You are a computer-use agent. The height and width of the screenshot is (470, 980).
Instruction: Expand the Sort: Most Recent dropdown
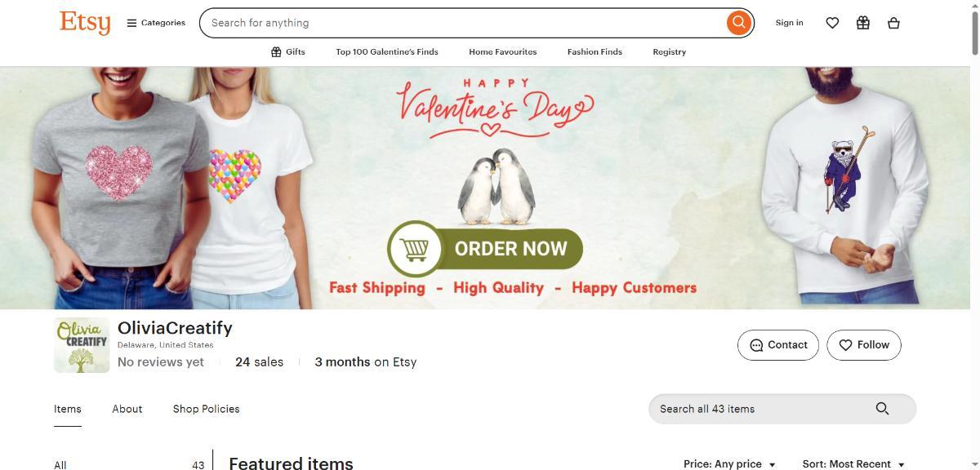coord(853,463)
